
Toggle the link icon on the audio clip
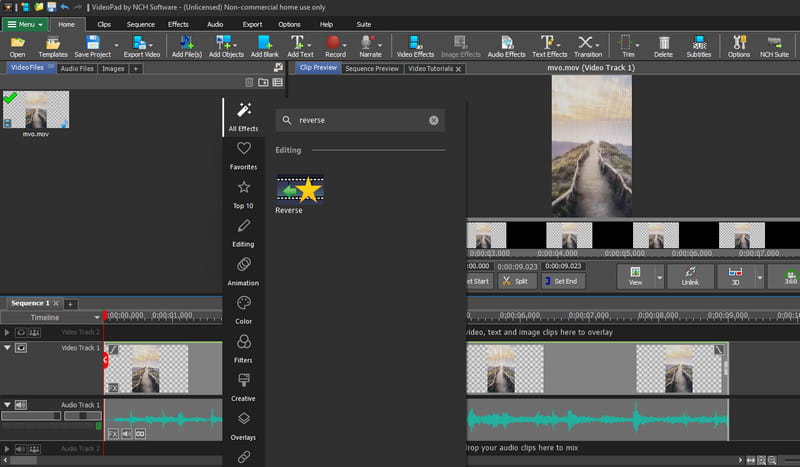[x=140, y=434]
